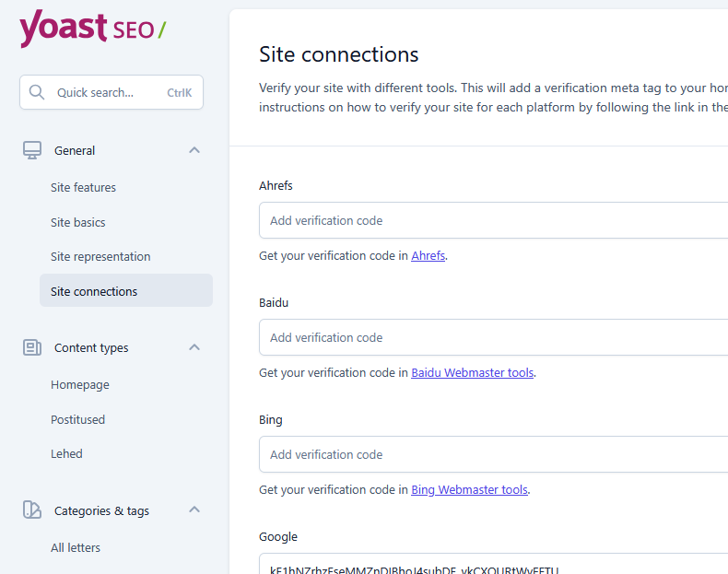Screen dimensions: 728x574
Task: Open the Bing Webmaster tools link
Action: tap(469, 490)
